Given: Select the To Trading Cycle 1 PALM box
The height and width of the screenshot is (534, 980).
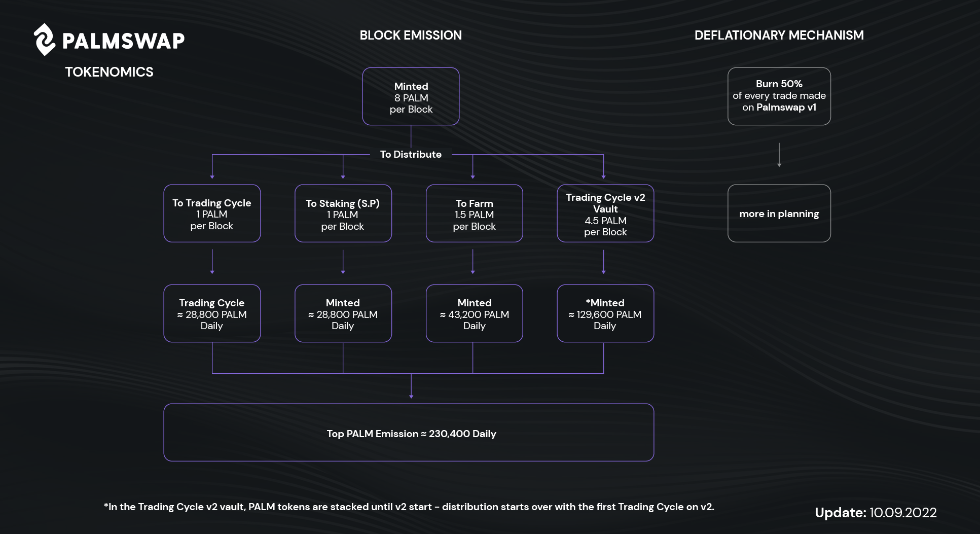Looking at the screenshot, I should pyautogui.click(x=212, y=213).
